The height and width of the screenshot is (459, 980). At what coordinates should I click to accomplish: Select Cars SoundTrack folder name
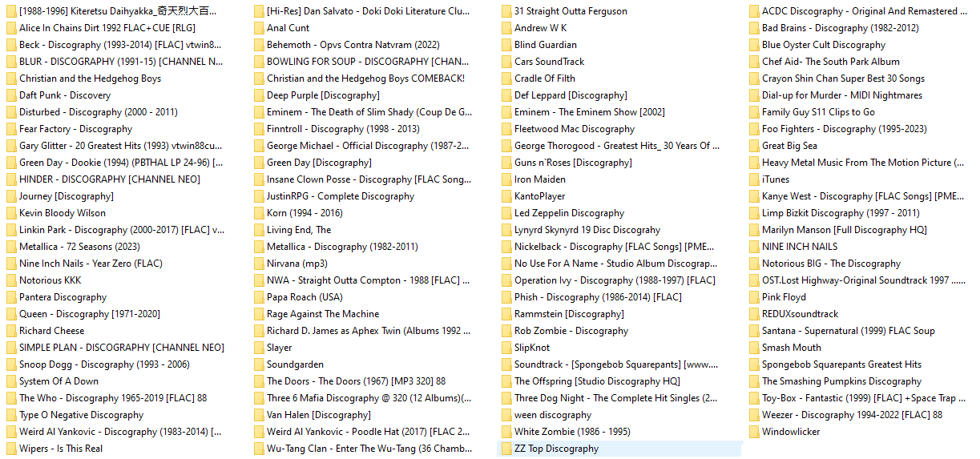(x=550, y=62)
